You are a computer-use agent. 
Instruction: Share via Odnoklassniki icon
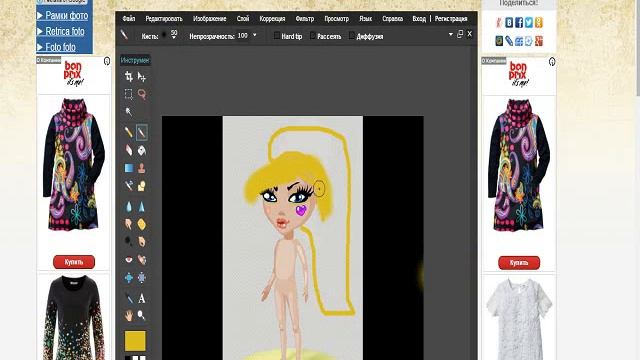[x=539, y=22]
